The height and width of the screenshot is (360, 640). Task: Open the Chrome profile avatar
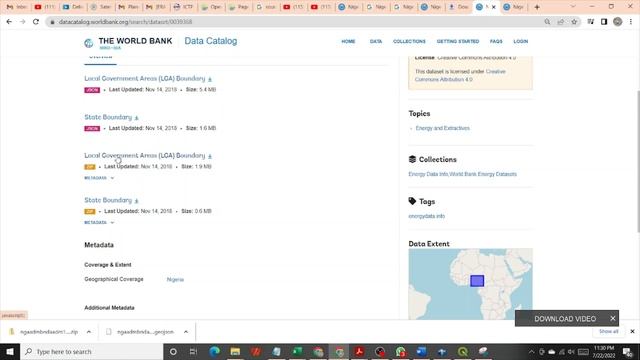618,22
